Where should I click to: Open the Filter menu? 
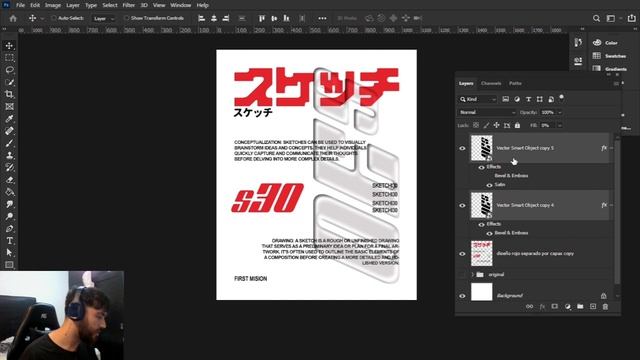point(129,5)
